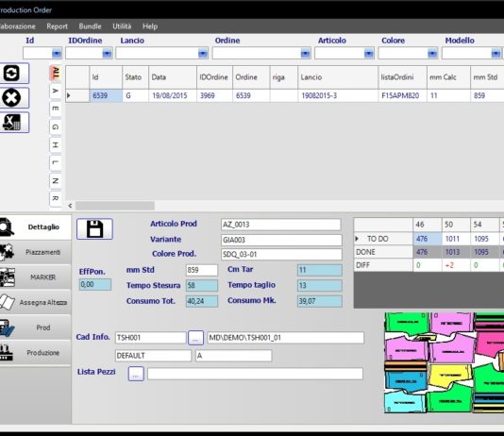
Task: Click the Id cell 6539
Action: [x=106, y=95]
